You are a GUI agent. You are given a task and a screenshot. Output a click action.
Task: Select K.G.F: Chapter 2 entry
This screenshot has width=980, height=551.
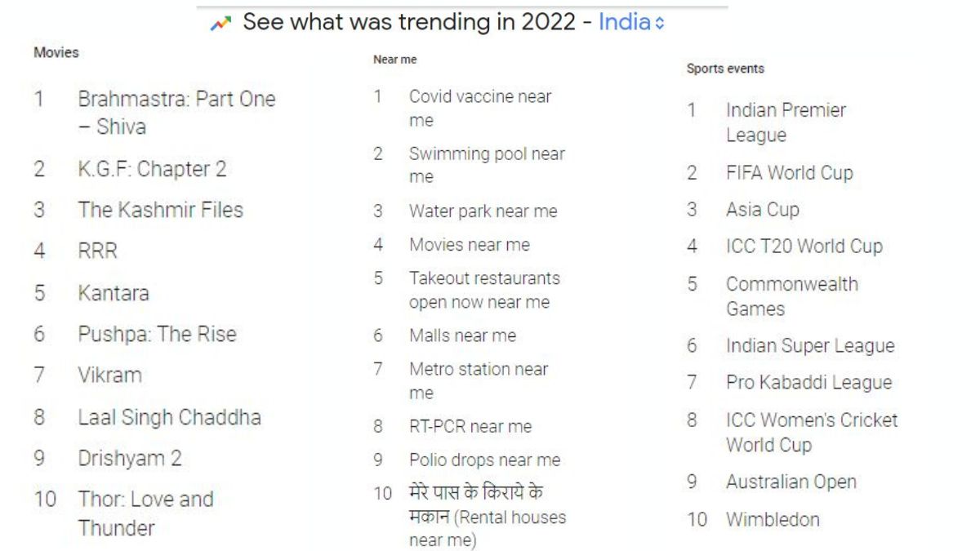152,169
